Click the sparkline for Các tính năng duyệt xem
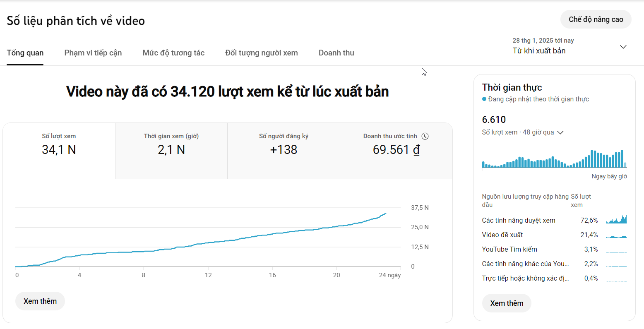 click(x=616, y=220)
